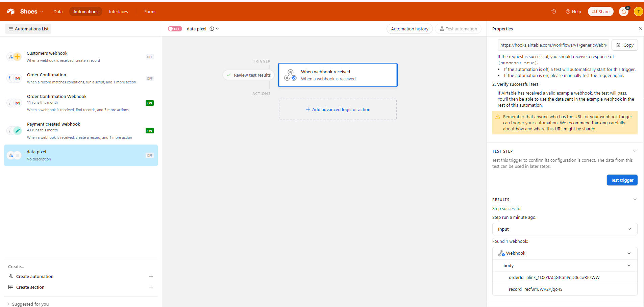Click the warning triangle icon
This screenshot has width=644, height=307.
click(x=498, y=117)
